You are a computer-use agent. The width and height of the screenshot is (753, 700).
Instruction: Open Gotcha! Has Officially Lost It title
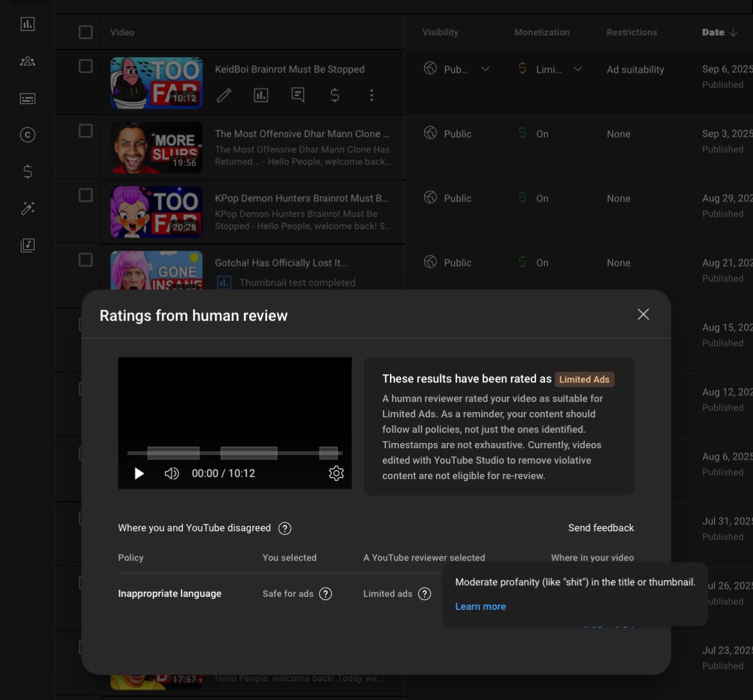tap(281, 263)
